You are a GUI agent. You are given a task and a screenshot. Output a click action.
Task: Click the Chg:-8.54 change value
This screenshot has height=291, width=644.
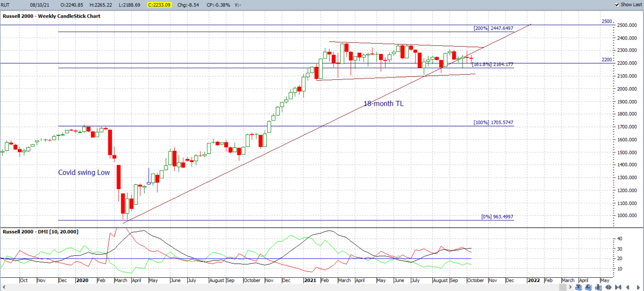point(188,5)
